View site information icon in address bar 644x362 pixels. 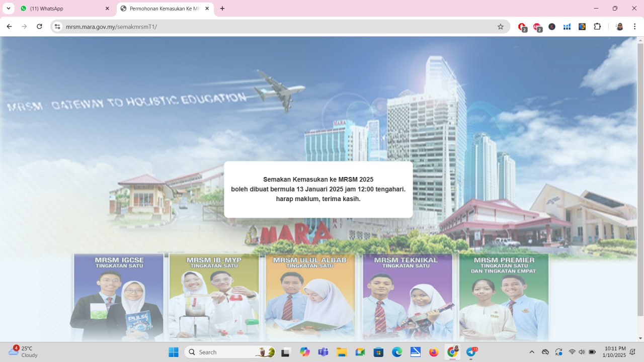(x=57, y=27)
